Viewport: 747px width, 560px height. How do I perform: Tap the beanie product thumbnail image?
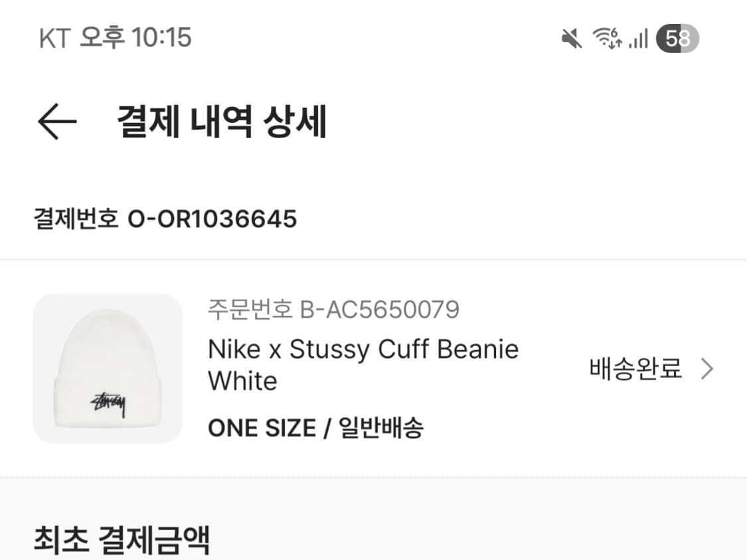(108, 367)
